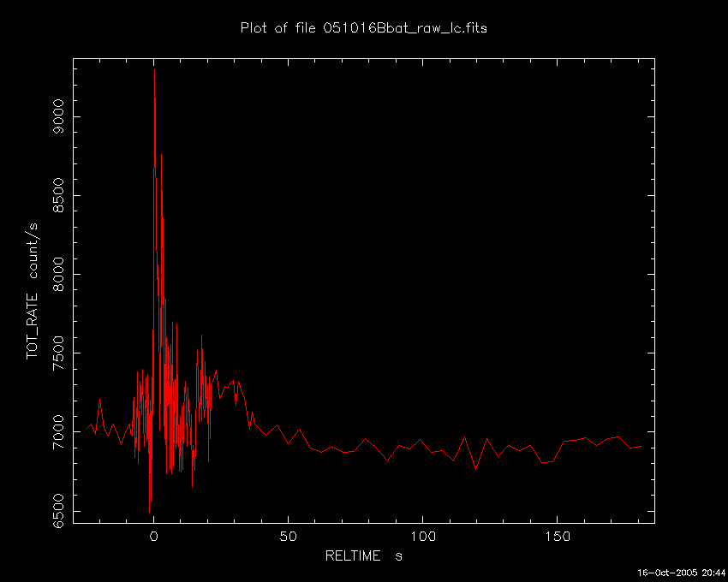
Task: Click the '6500' y-axis tick label
Action: tap(58, 510)
